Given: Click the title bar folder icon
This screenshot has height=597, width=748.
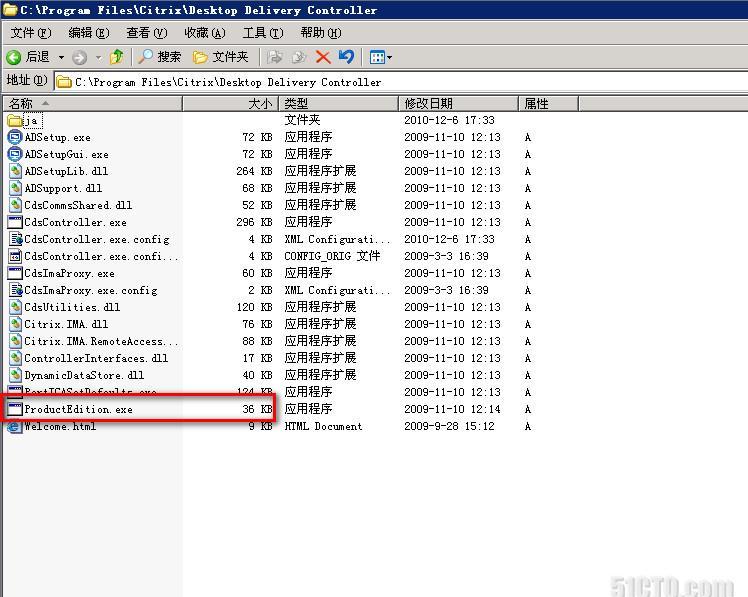Looking at the screenshot, I should coord(10,10).
